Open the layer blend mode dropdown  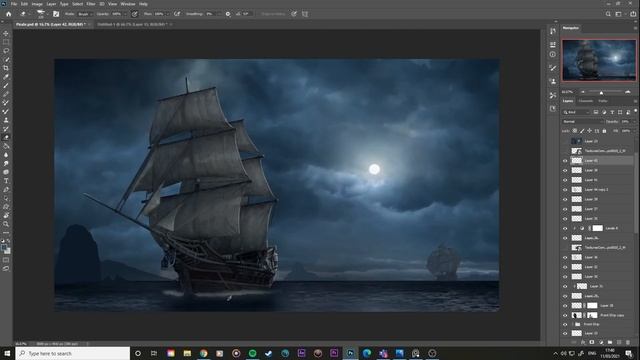point(582,122)
